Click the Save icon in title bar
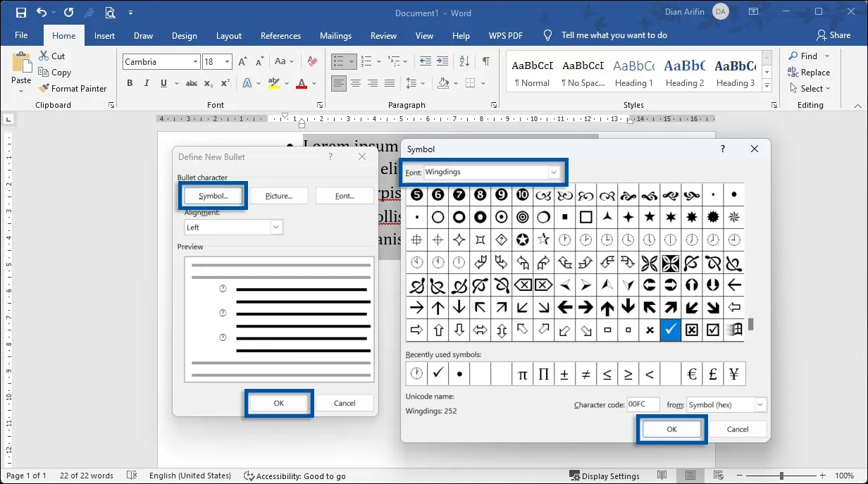Viewport: 868px width, 484px height. [x=21, y=13]
